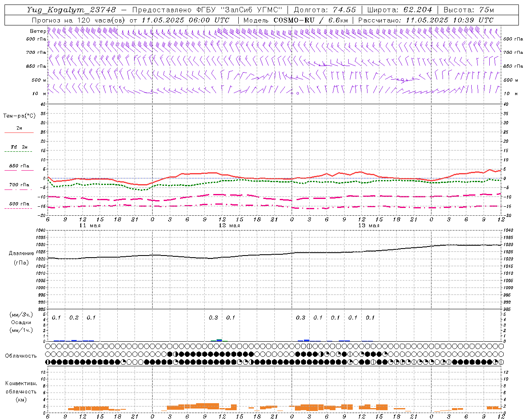Click '1040' on the left pressure axis

(41, 231)
